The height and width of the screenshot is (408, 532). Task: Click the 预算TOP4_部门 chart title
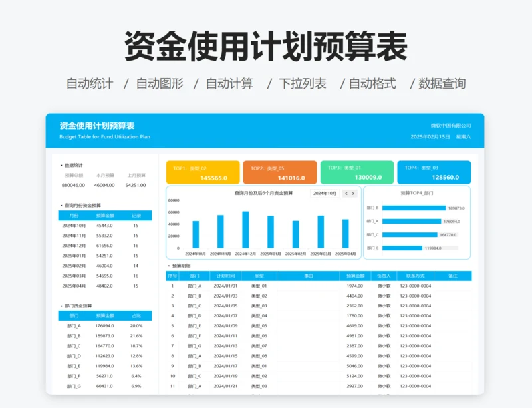point(417,193)
